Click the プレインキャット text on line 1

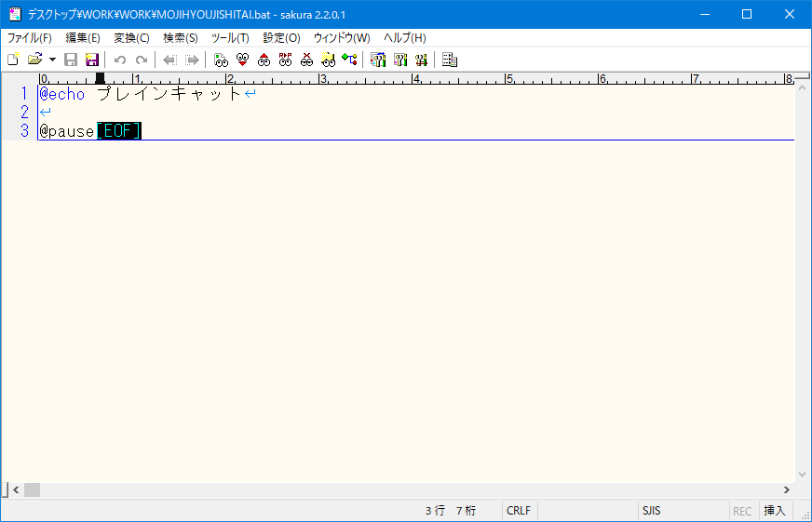click(x=169, y=94)
